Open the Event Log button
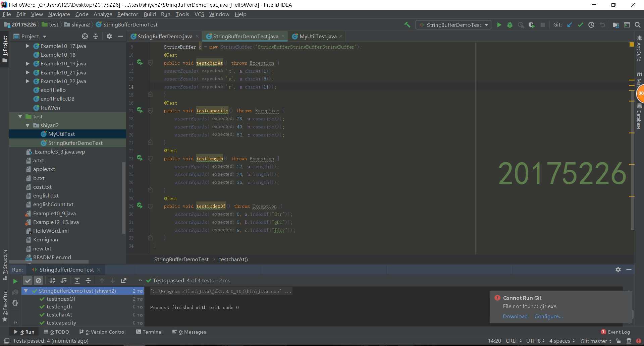644x346 pixels. coord(615,332)
